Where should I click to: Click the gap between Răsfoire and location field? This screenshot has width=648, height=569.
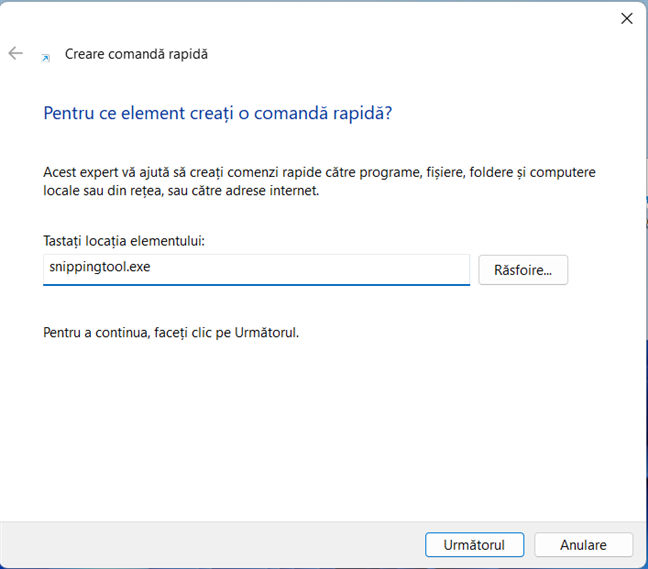click(474, 269)
